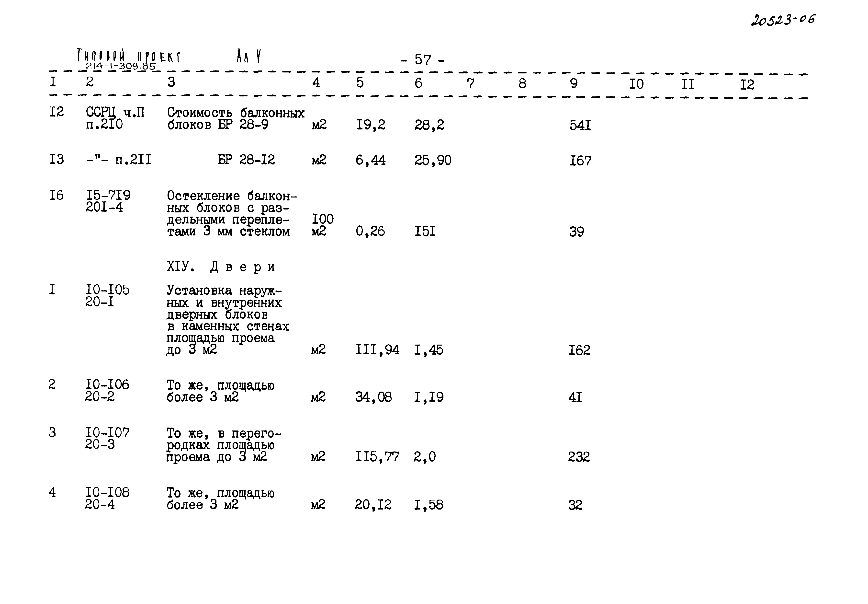Click row I2 ССРЦ balcony blocks entry

pyautogui.click(x=264, y=121)
